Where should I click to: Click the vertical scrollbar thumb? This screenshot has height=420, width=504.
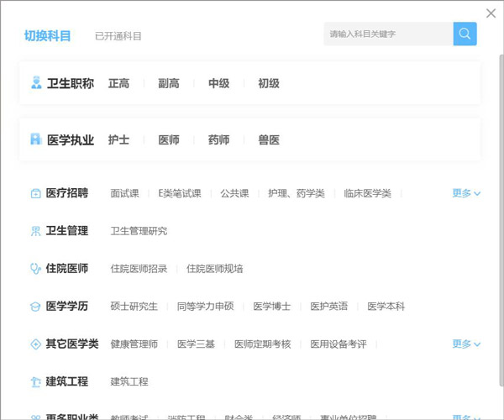click(501, 220)
